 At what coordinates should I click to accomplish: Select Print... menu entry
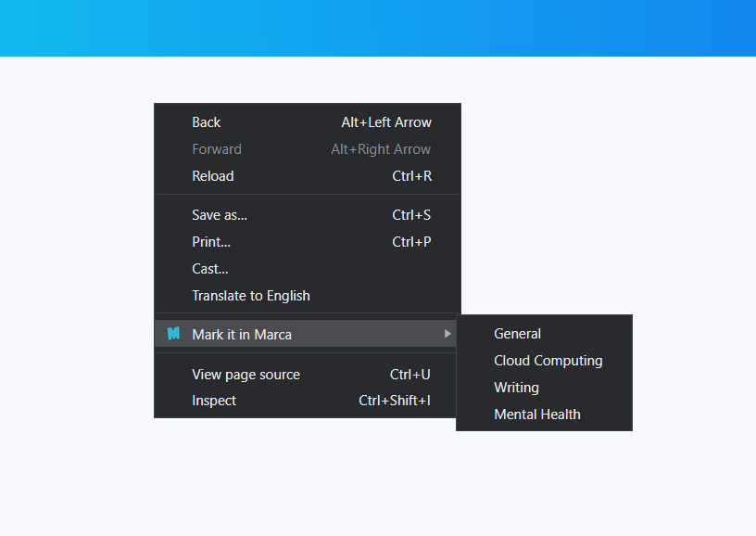(x=308, y=242)
